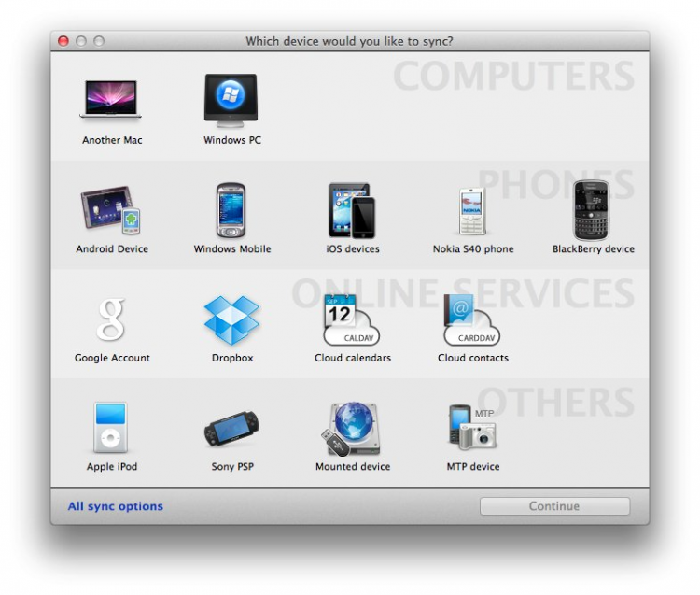The height and width of the screenshot is (595, 700).
Task: Click the "BlackBerry device" label
Action: click(594, 248)
